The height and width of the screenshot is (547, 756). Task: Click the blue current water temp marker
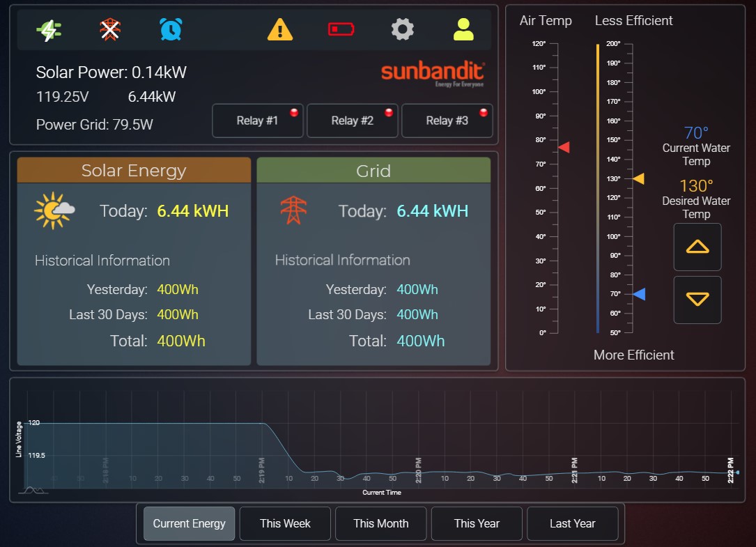click(639, 294)
